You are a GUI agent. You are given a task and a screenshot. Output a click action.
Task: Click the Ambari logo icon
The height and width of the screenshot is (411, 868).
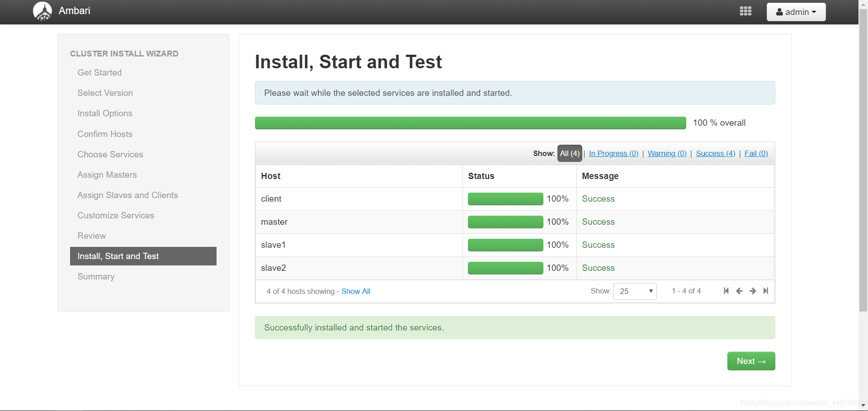click(x=42, y=11)
